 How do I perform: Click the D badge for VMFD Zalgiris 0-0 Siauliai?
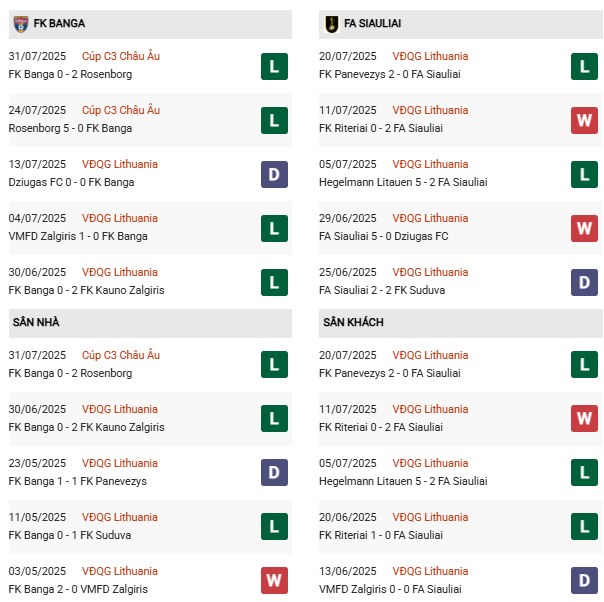point(584,581)
